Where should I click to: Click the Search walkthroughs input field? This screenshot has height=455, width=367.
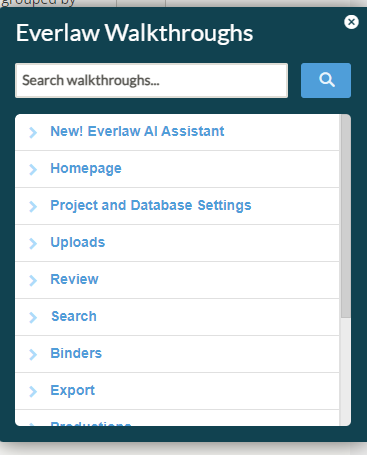[151, 80]
